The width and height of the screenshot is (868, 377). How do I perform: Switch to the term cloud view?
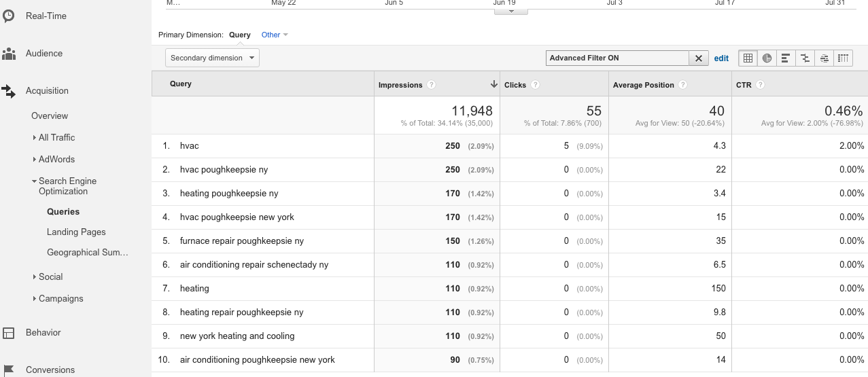(x=824, y=58)
